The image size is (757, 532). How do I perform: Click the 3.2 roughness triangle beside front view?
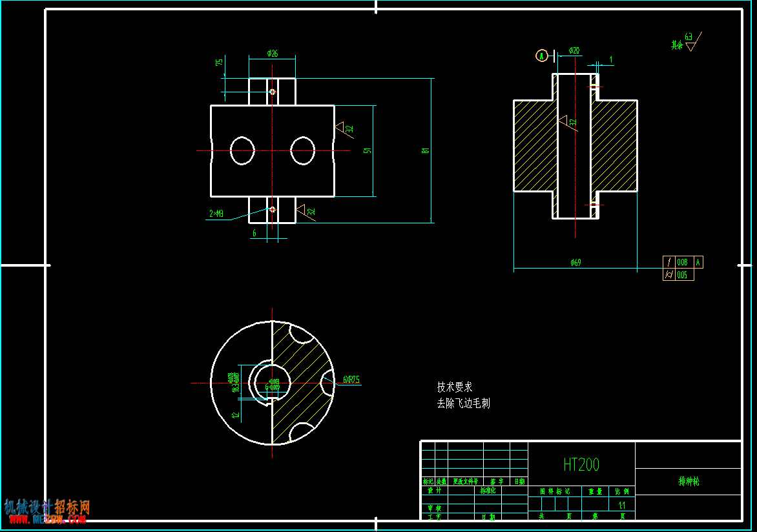(345, 129)
